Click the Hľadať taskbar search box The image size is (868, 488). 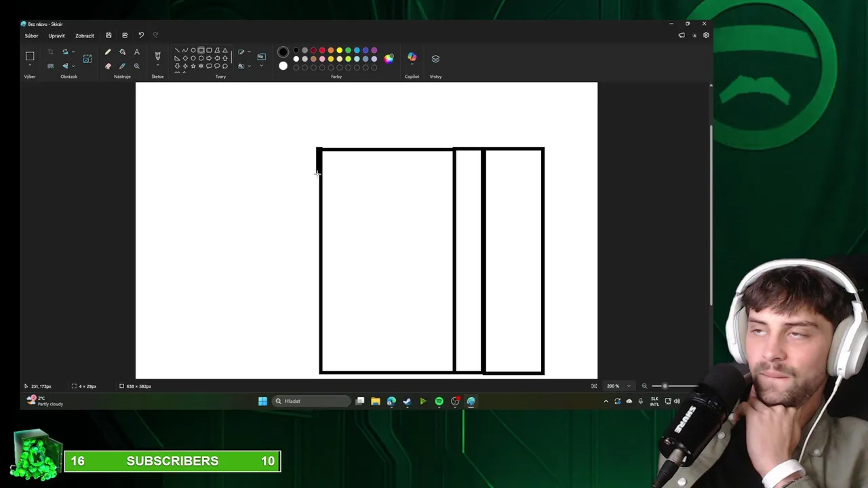311,401
